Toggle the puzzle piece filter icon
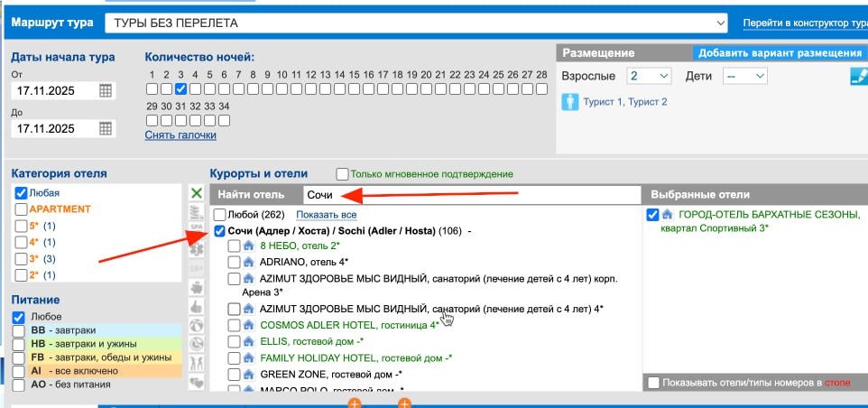The width and height of the screenshot is (868, 408). pyautogui.click(x=197, y=287)
